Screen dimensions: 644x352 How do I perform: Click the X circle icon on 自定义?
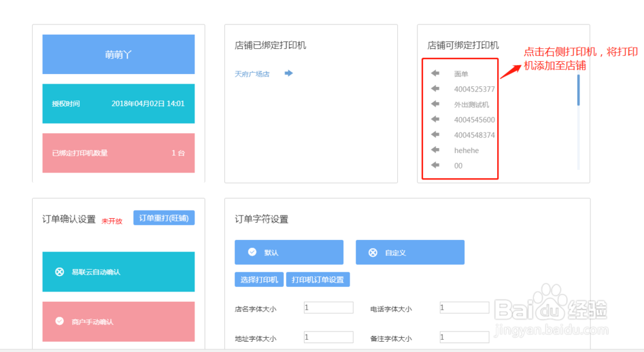pyautogui.click(x=373, y=253)
